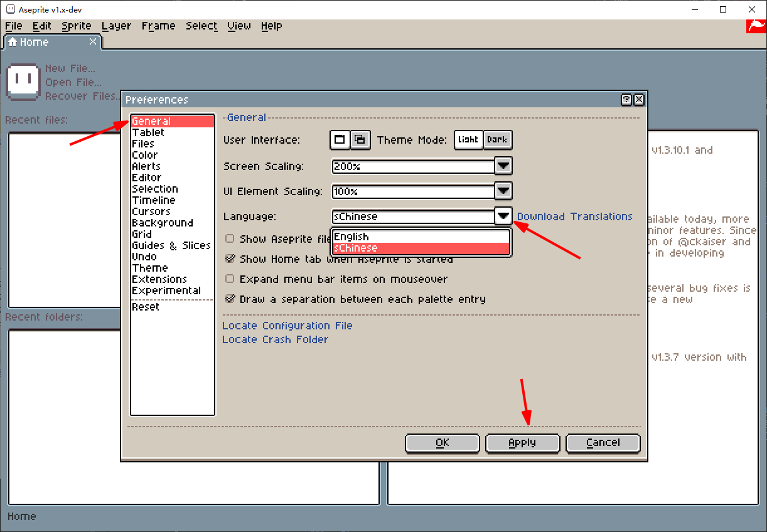Open the File menu
The image size is (767, 532).
pyautogui.click(x=14, y=26)
